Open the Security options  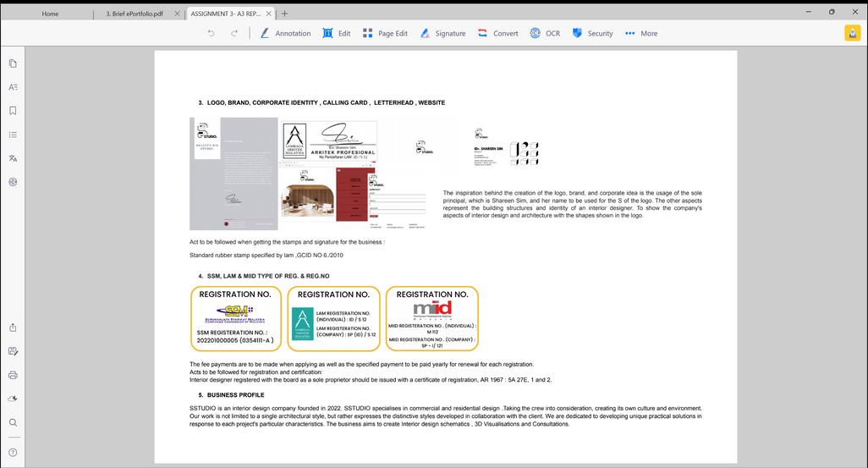pos(592,33)
